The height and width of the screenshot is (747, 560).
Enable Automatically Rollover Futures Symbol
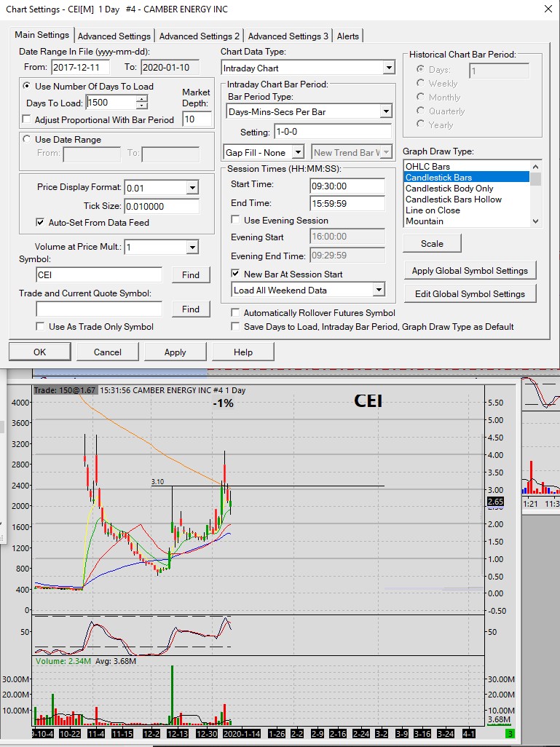235,312
